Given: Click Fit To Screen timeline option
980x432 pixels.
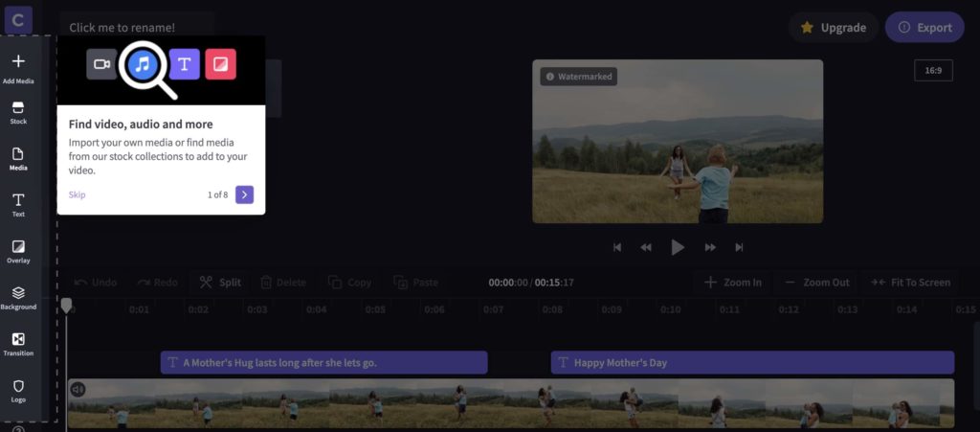Looking at the screenshot, I should coord(910,283).
